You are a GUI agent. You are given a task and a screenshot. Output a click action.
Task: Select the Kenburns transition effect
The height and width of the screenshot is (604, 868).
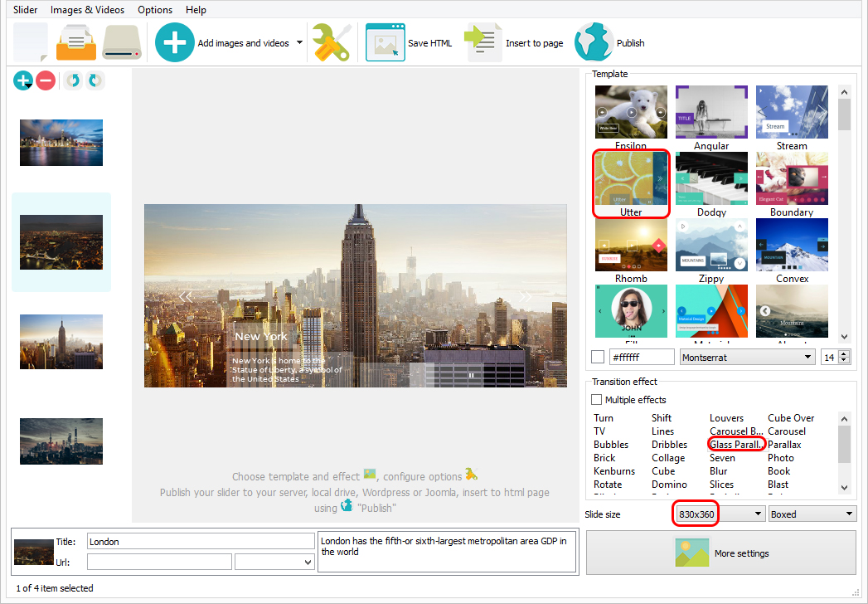click(614, 471)
